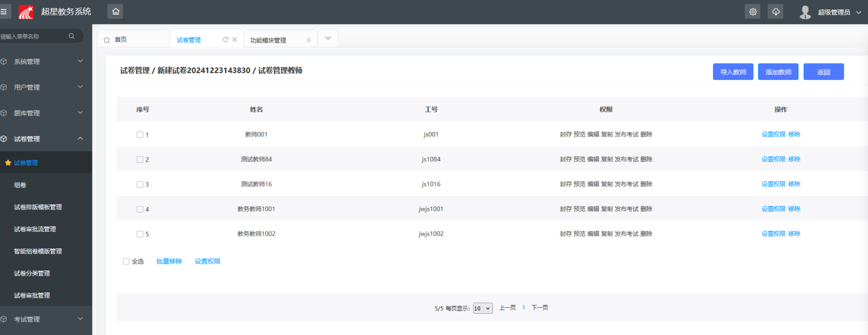Select checkbox for 测试教师16 row

click(x=140, y=184)
